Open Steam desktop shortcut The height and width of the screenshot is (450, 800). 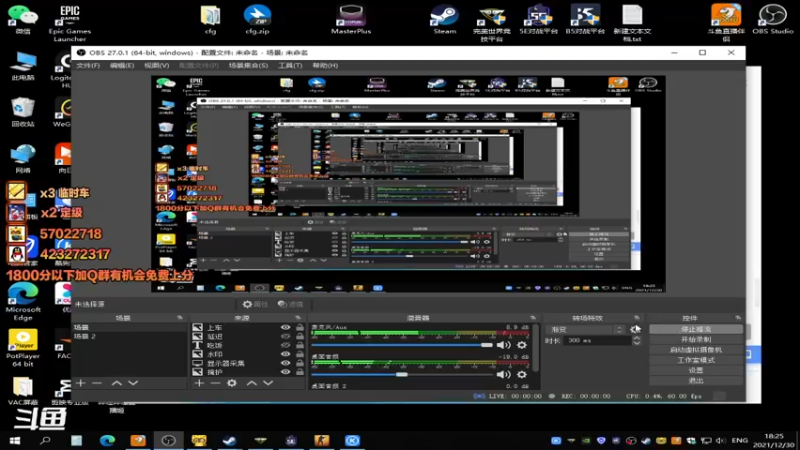point(444,20)
